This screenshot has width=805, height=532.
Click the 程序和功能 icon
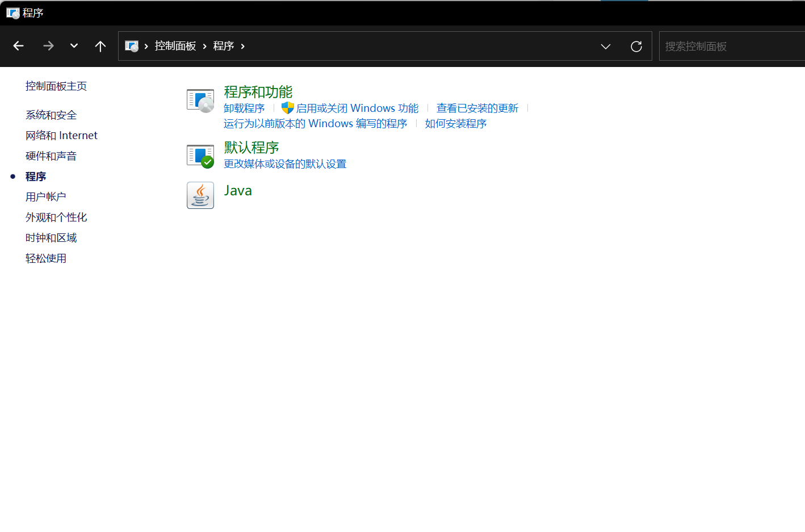coord(200,100)
